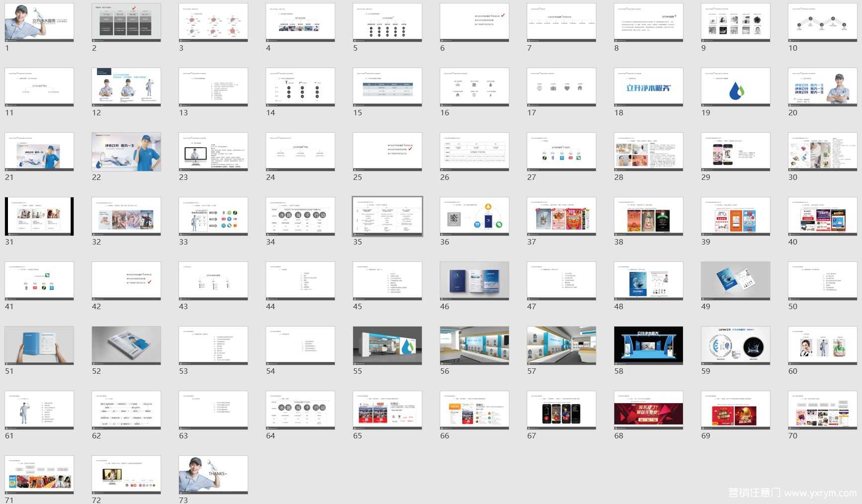Select slide 18 with large blue title
Image resolution: width=862 pixels, height=504 pixels.
click(648, 87)
